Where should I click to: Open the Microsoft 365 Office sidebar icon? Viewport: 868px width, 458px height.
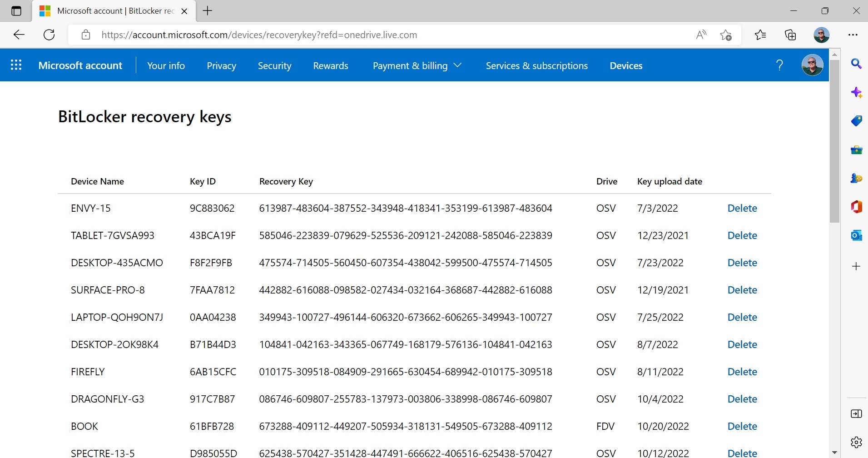pos(856,207)
